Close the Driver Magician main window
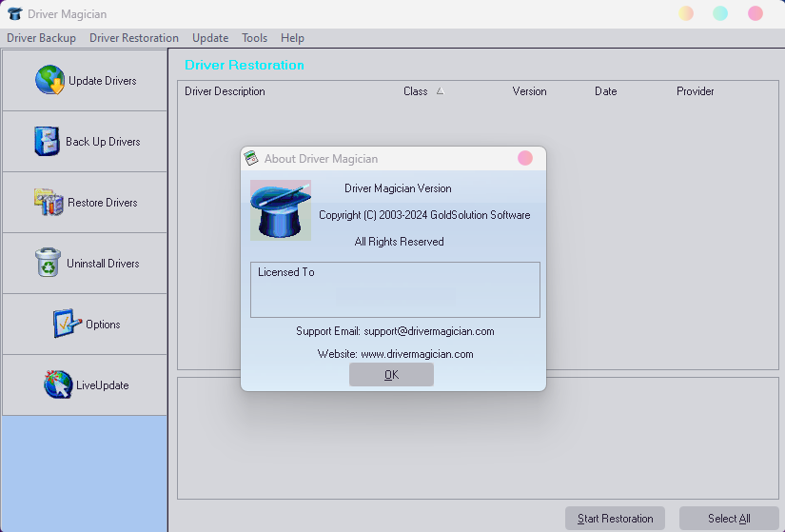Screen dimensions: 785x532 (x=755, y=13)
